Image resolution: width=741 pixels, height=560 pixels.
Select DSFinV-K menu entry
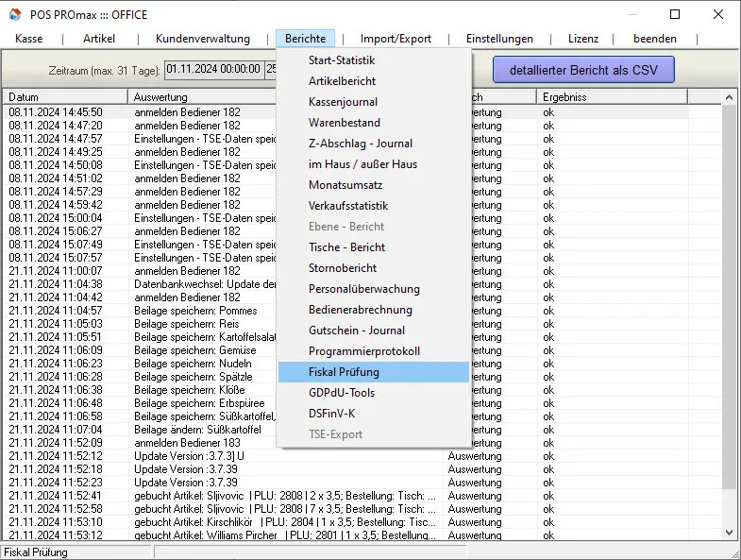(x=374, y=414)
